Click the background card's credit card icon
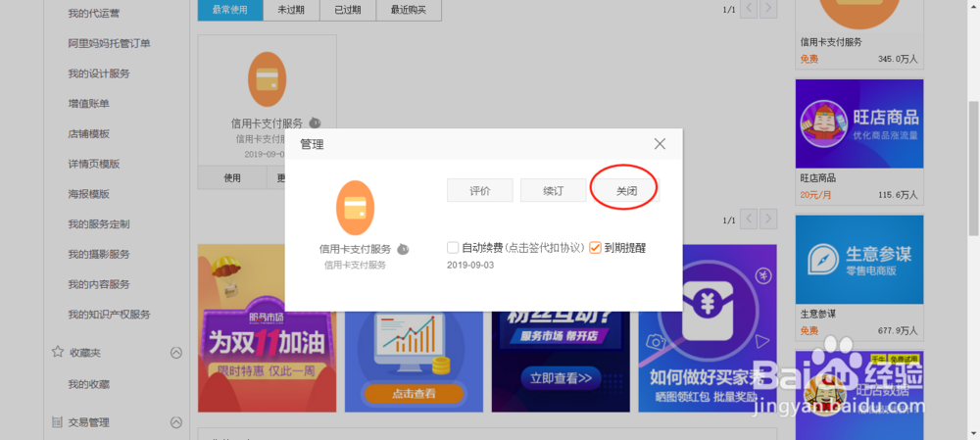Image resolution: width=980 pixels, height=440 pixels. click(267, 79)
